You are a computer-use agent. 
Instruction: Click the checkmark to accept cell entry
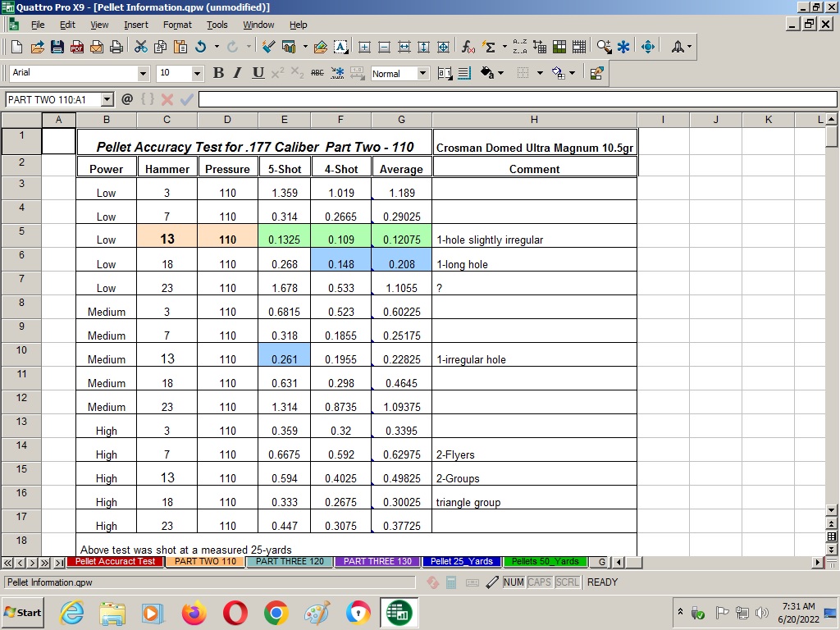tap(186, 99)
